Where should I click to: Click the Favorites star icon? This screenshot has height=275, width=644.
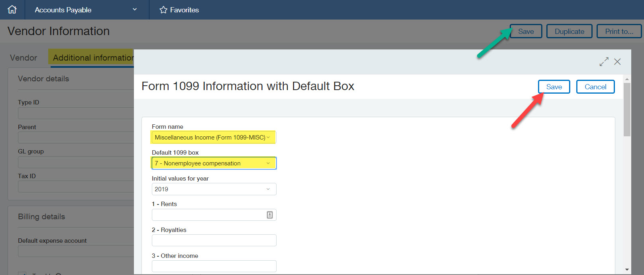click(163, 10)
